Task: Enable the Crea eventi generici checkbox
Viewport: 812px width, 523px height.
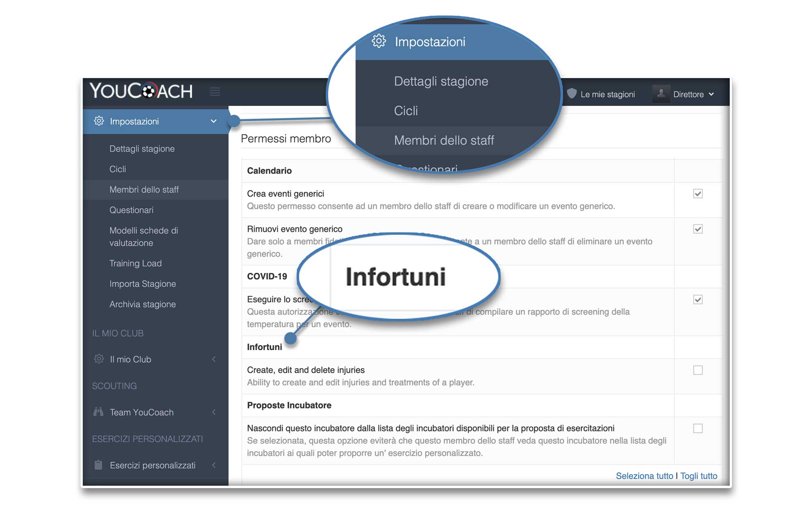Action: click(698, 193)
